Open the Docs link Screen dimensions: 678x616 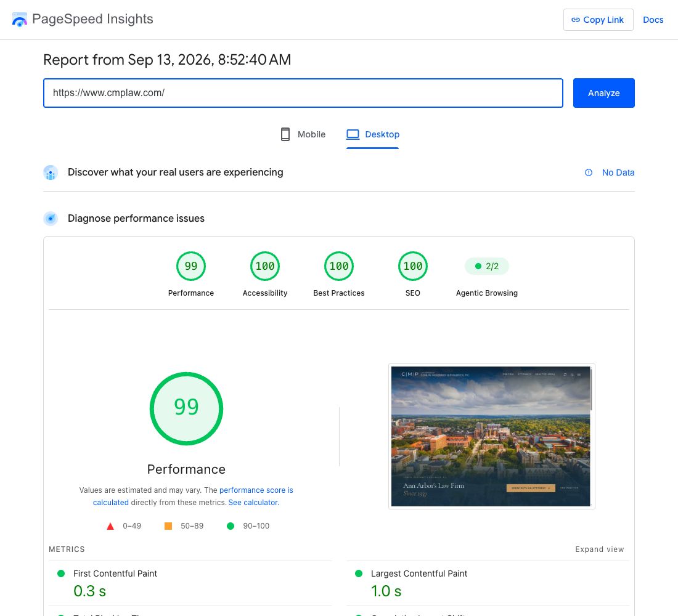653,20
